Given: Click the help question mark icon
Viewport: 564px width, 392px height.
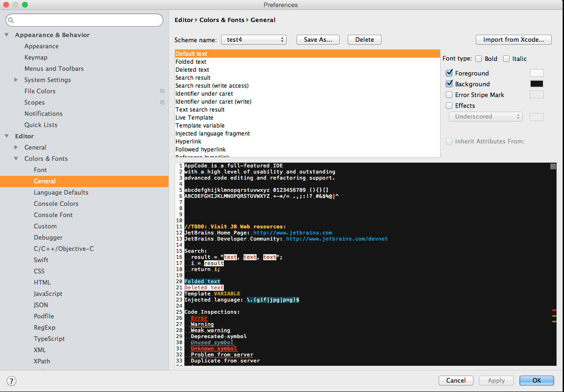Looking at the screenshot, I should point(10,381).
